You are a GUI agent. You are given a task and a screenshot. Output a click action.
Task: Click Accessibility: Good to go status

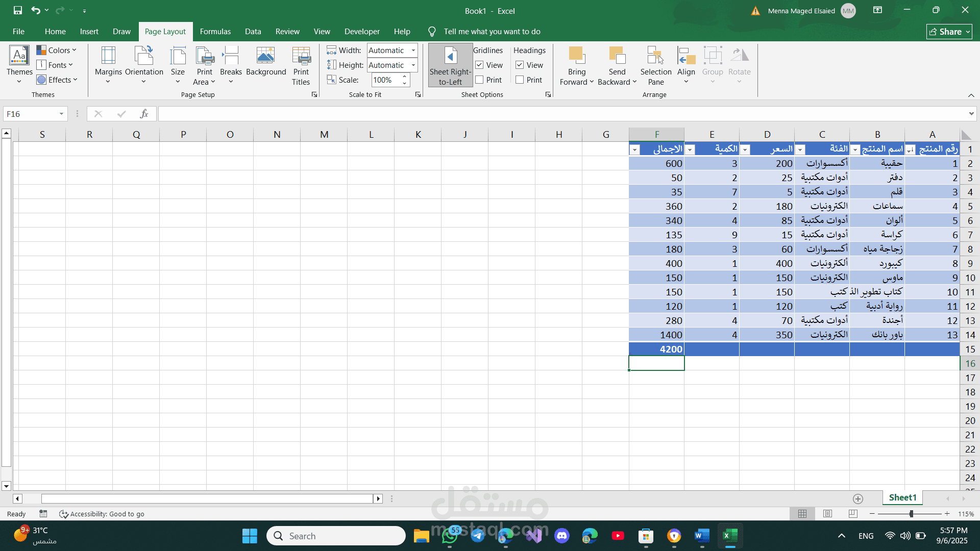[x=102, y=514]
